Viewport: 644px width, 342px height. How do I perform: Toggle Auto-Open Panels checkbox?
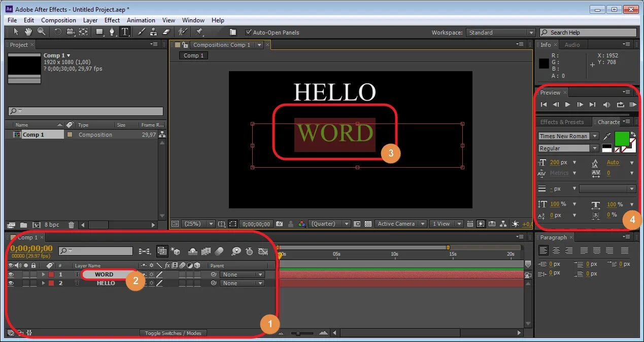tap(248, 32)
